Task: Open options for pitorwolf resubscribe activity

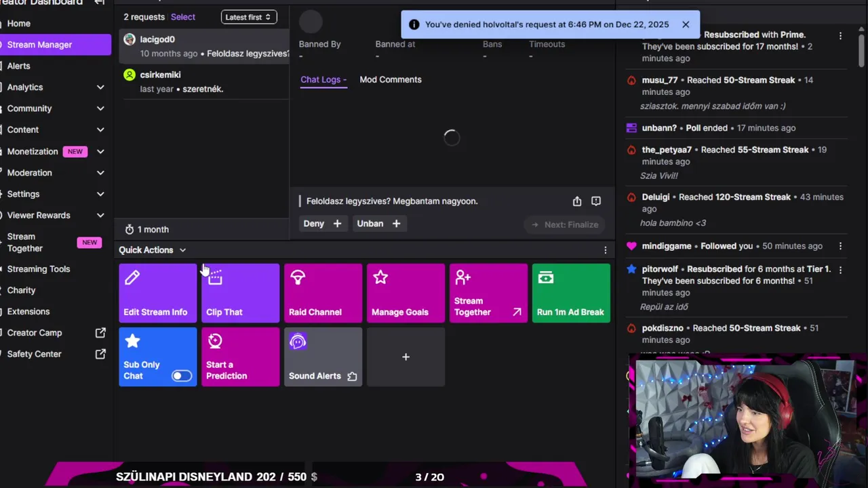Action: (x=840, y=270)
